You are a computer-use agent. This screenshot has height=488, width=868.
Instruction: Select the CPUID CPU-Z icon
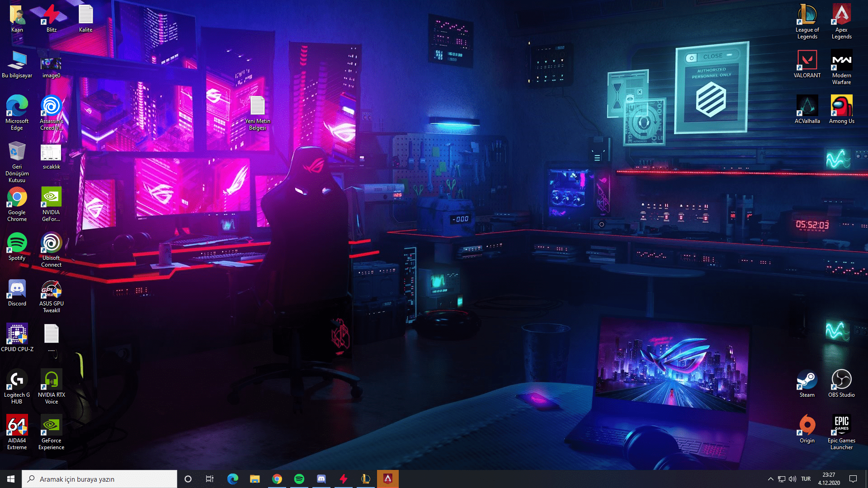point(17,334)
